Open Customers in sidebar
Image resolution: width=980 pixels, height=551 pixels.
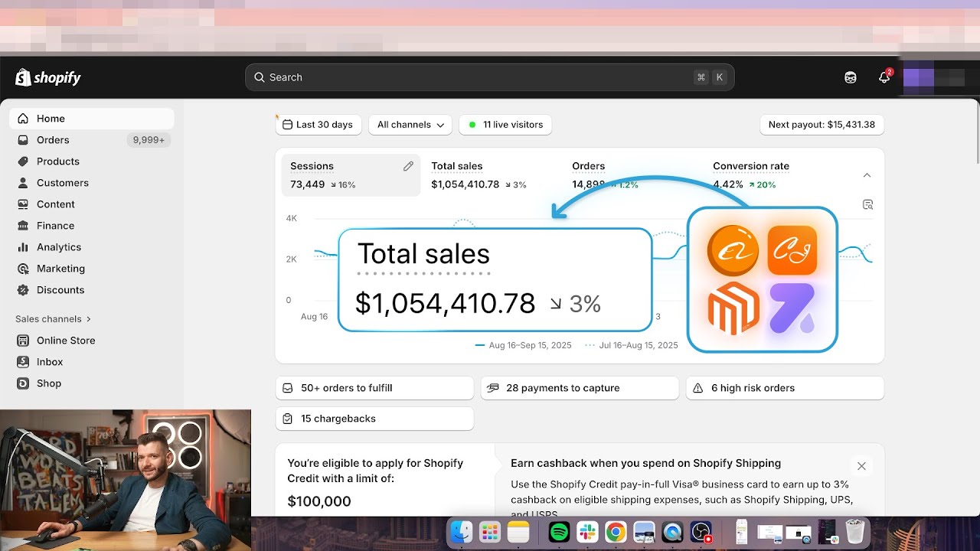click(92, 183)
